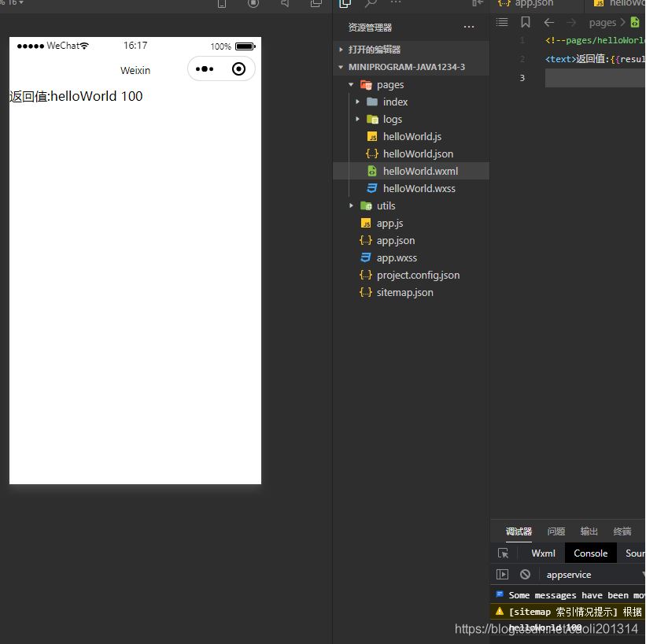This screenshot has height=644, width=646.
Task: Click the project.config.json braces icon
Action: (x=365, y=275)
